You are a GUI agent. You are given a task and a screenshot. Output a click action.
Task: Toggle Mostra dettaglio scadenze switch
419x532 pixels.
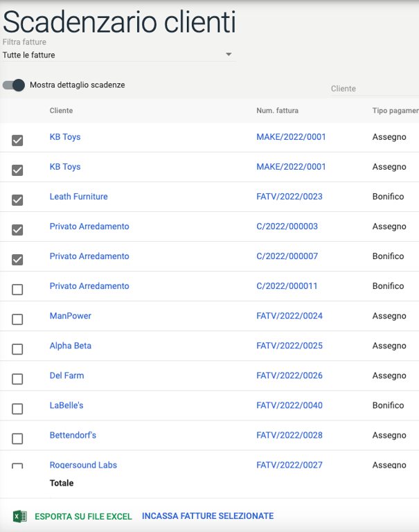14,85
